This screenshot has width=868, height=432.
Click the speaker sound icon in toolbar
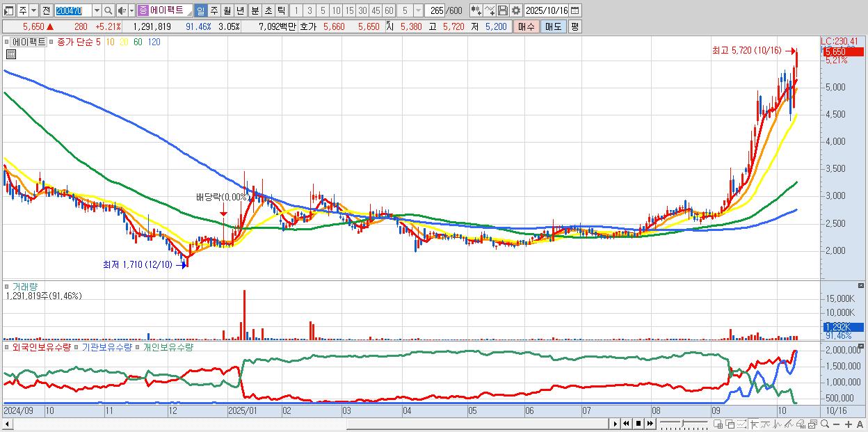pyautogui.click(x=121, y=10)
